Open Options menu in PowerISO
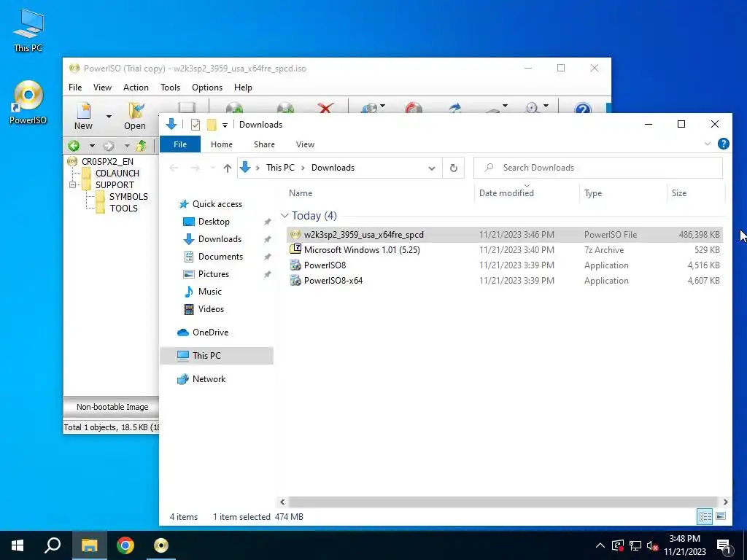 207,87
